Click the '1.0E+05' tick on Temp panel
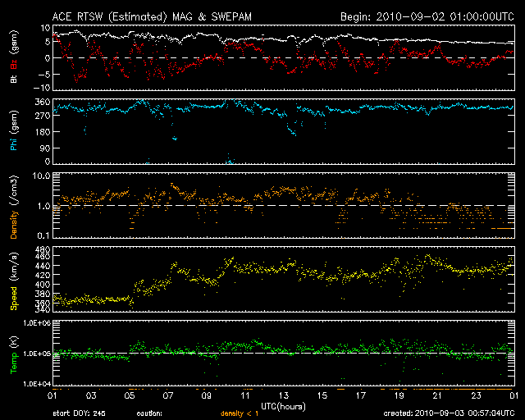 pyautogui.click(x=36, y=354)
